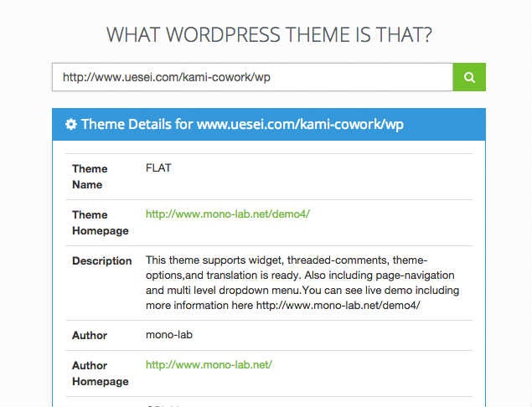
Task: Click the 'Author' row label
Action: (x=90, y=336)
